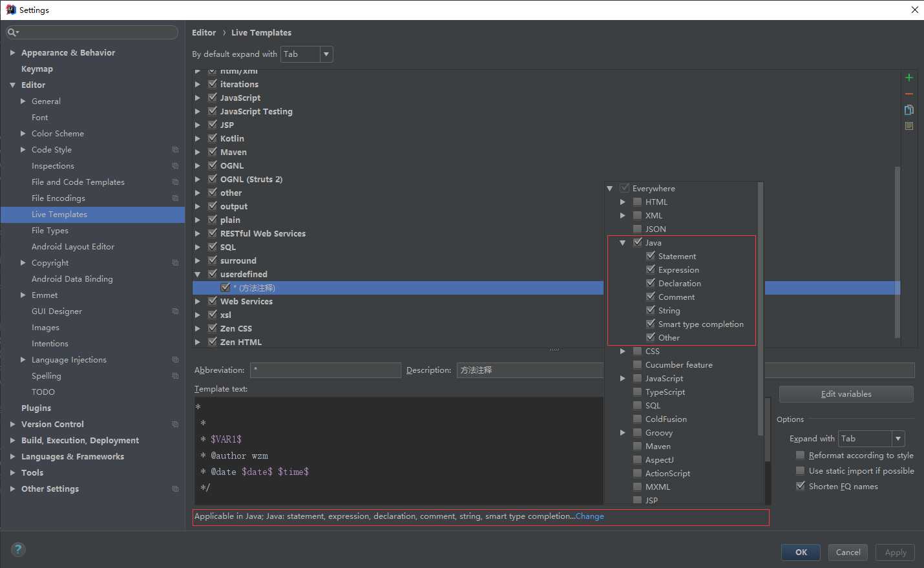The height and width of the screenshot is (568, 924).
Task: Click the duplicate template copy icon
Action: [x=909, y=110]
